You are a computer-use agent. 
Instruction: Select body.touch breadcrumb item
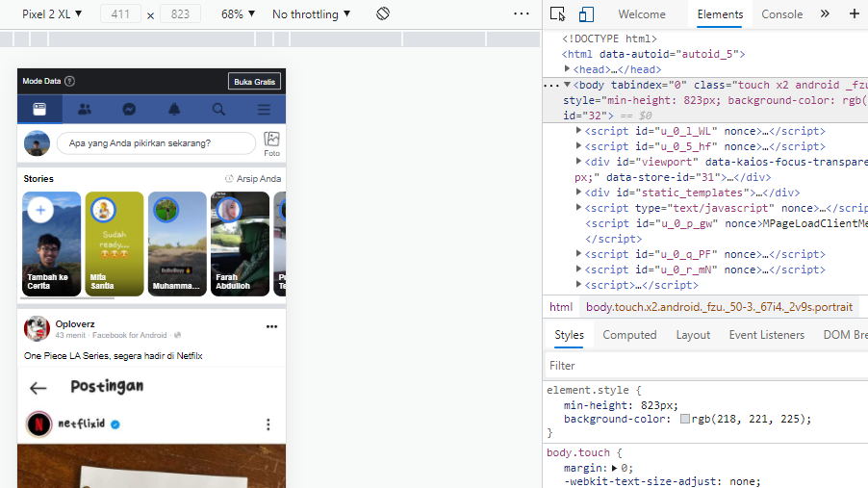[719, 307]
